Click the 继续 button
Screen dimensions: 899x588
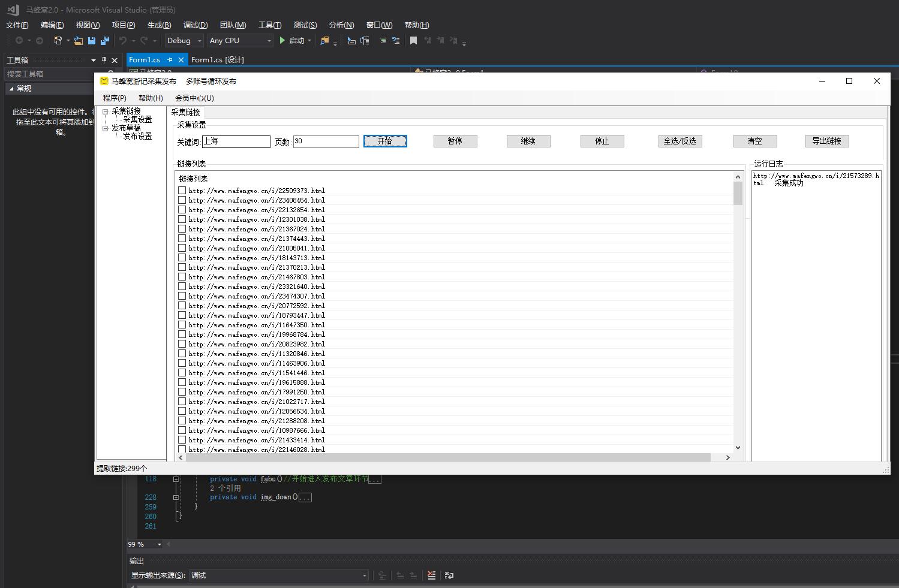pos(528,141)
